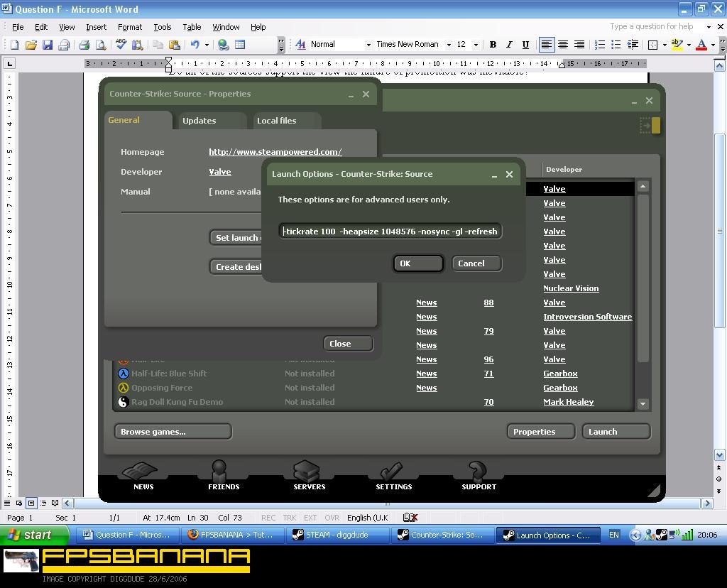Open the Styles and Formatting pane icon
The image size is (727, 588).
coord(300,45)
